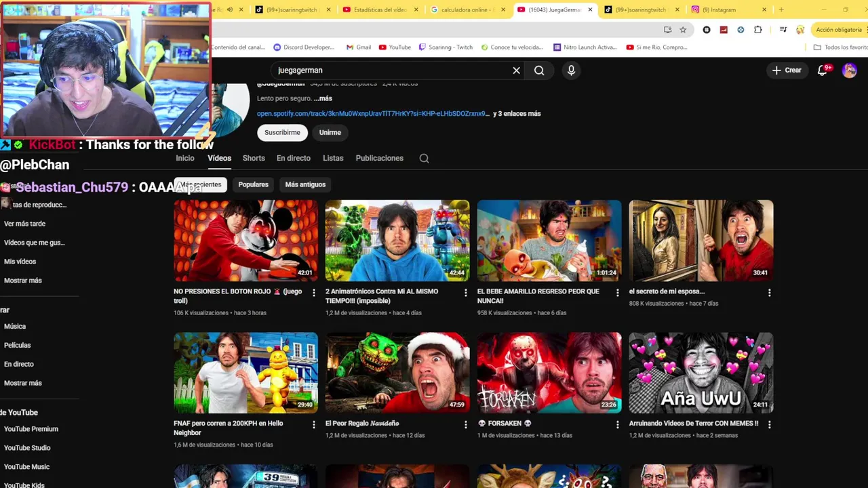Screen dimensions: 868x488
Task: Open the Shorts channel tab
Action: (254, 158)
